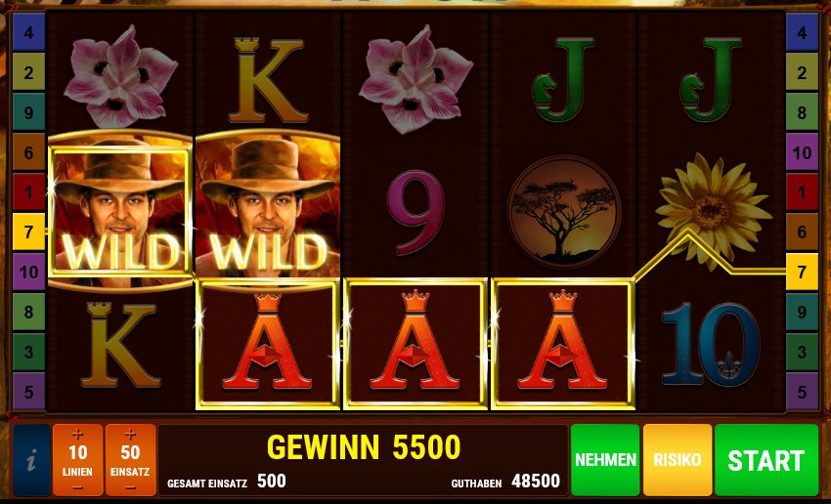Increase Einsatz with the plus sign
The height and width of the screenshot is (504, 831).
tap(130, 435)
